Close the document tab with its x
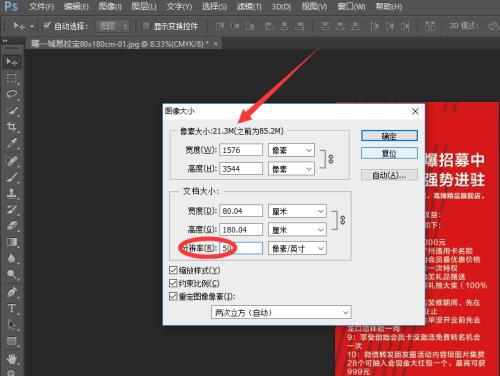Screen dimensions: 500x376 pyautogui.click(x=216, y=43)
